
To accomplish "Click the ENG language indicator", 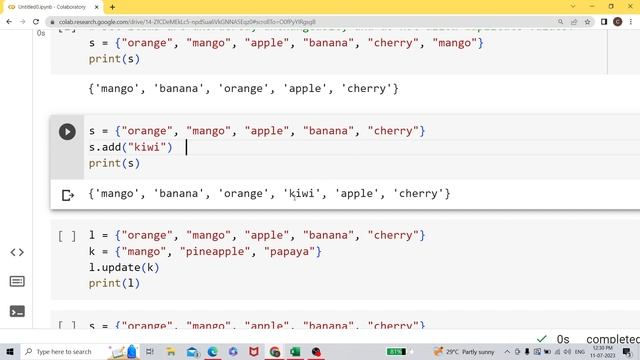I will (x=580, y=351).
